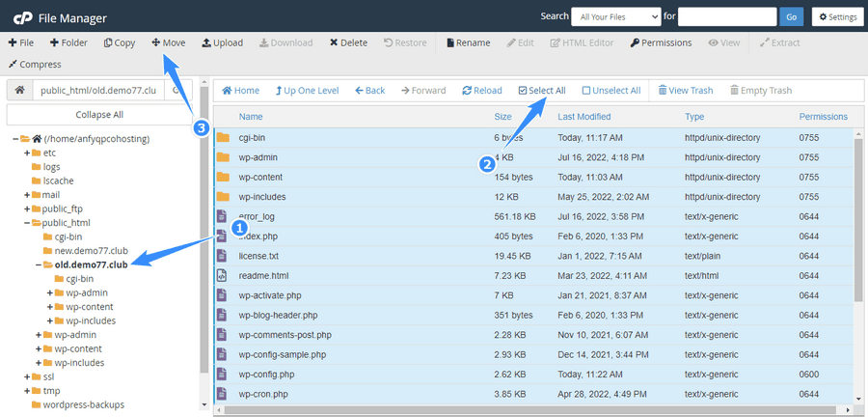Open the Settings button
Screen dimensions: 868x417
tap(838, 17)
